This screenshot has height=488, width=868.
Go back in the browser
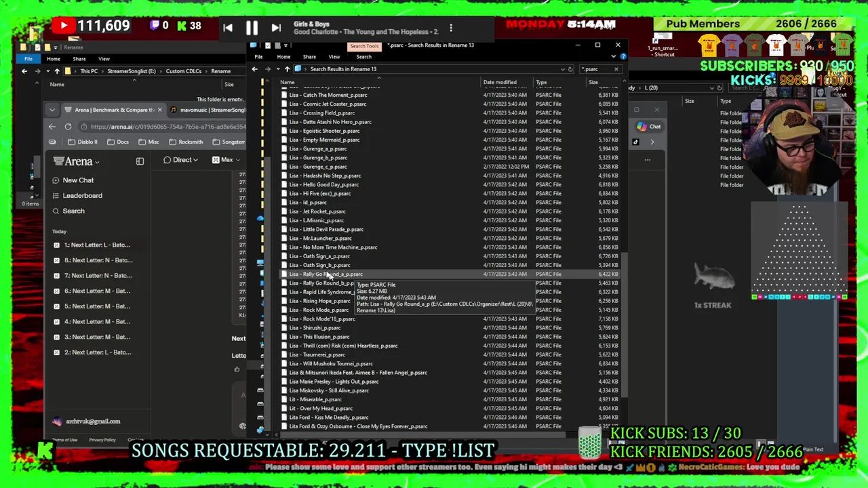pos(52,127)
